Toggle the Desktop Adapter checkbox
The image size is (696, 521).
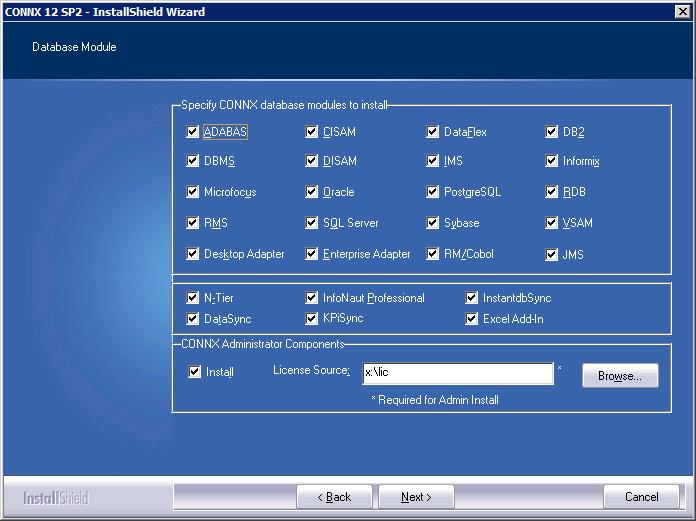pos(192,254)
